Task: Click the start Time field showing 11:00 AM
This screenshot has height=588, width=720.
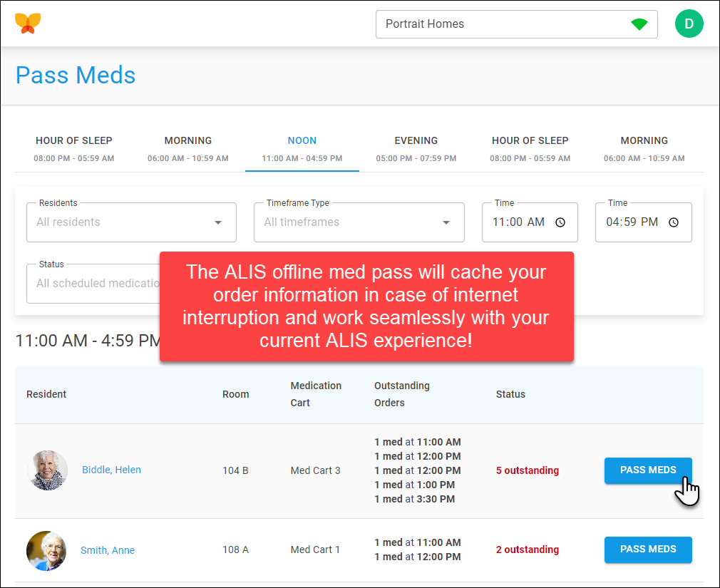Action: tap(530, 222)
